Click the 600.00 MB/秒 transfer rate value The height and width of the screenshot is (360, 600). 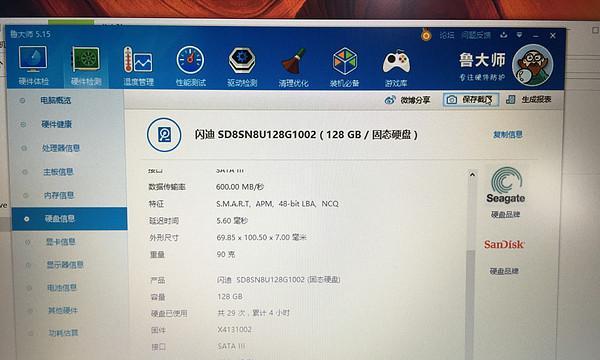(240, 187)
